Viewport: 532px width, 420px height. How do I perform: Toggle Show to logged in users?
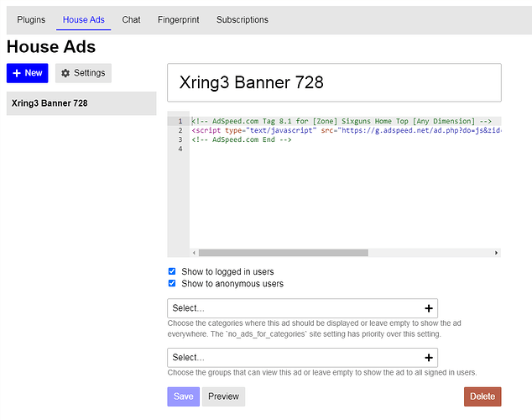[172, 271]
